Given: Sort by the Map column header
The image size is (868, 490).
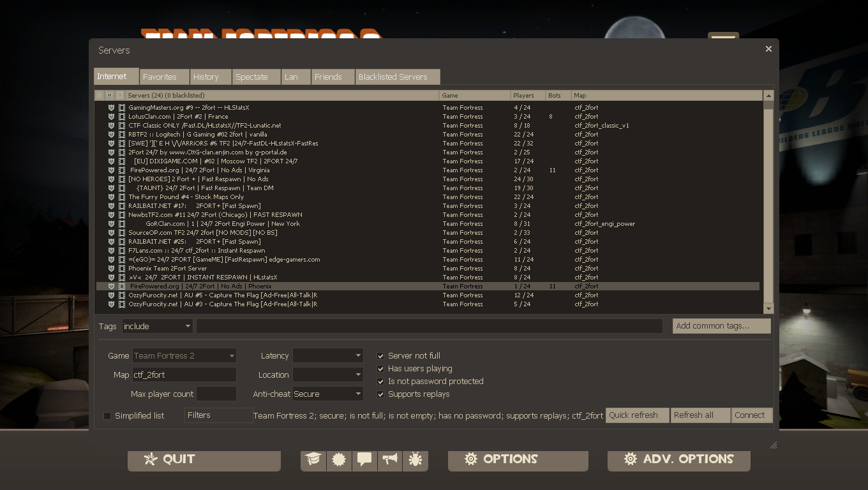Looking at the screenshot, I should click(667, 95).
